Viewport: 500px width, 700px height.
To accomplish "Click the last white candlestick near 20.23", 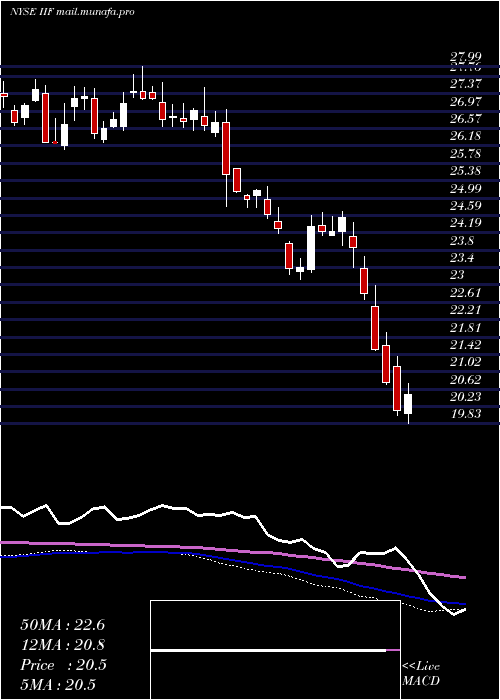I will 408,404.
